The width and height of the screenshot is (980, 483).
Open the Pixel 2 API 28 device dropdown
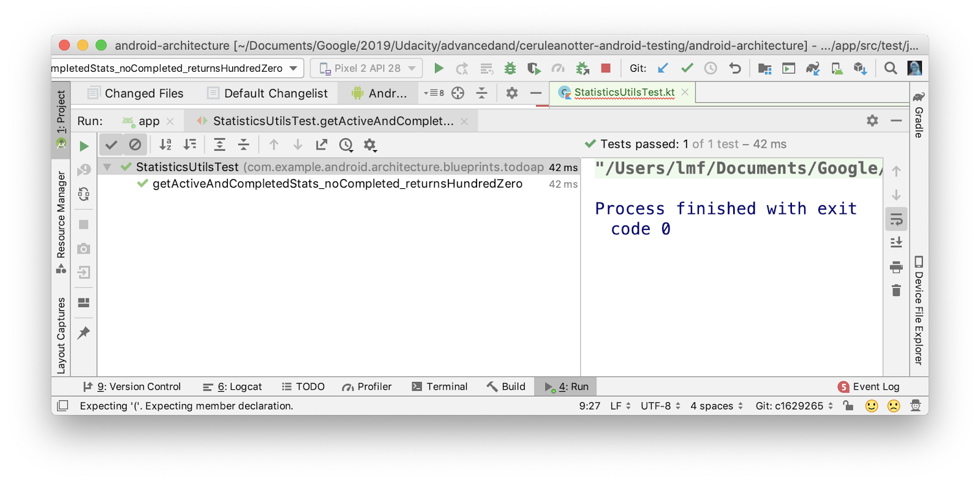pyautogui.click(x=366, y=68)
